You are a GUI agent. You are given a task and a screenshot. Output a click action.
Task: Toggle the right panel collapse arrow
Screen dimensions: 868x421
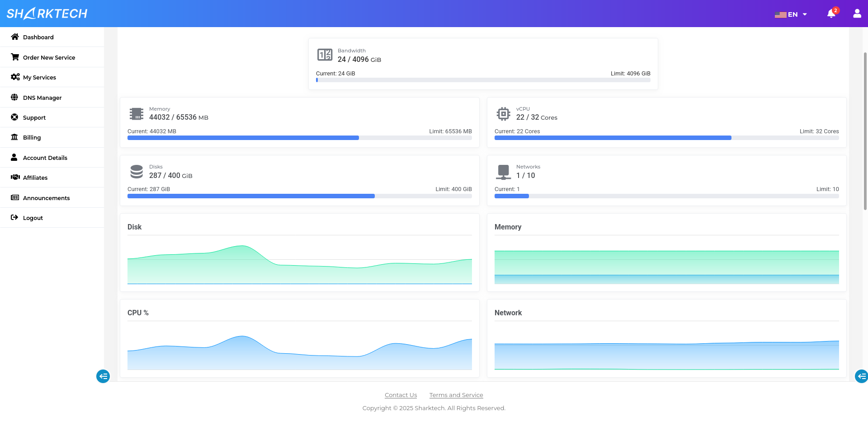[x=861, y=376]
